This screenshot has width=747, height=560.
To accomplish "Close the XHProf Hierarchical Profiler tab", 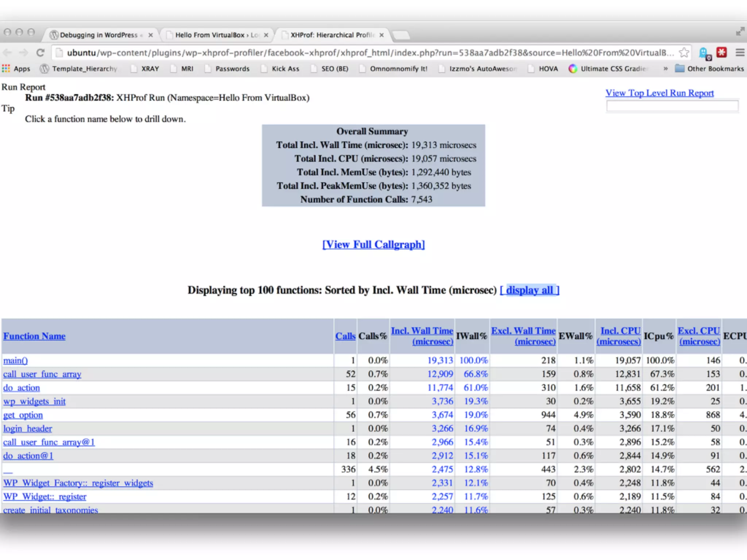I will [382, 35].
